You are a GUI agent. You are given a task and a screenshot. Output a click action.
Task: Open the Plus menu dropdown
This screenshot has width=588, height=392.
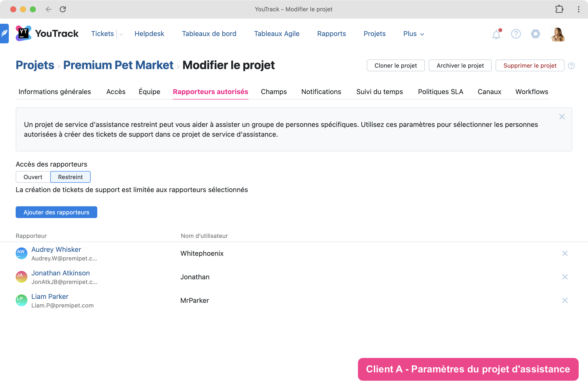pyautogui.click(x=414, y=34)
